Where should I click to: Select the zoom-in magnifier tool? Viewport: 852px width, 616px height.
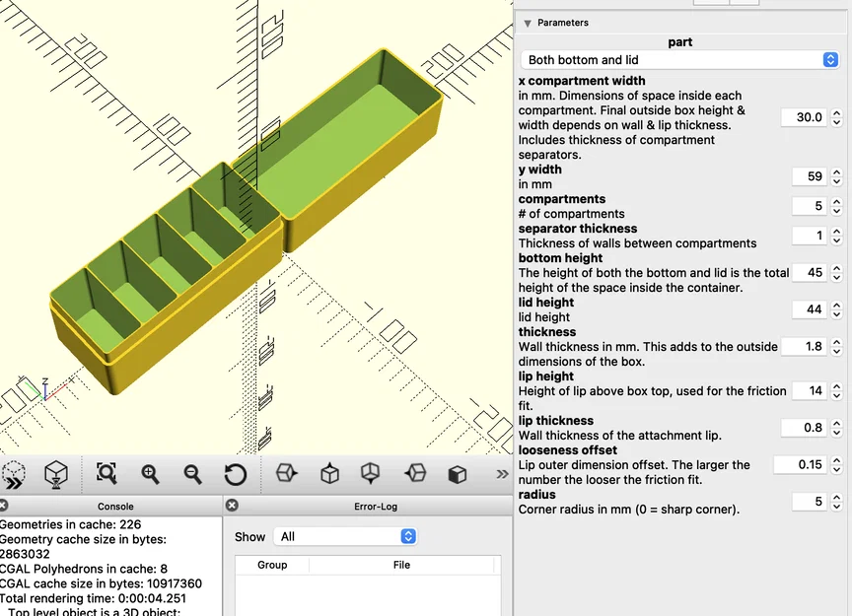point(149,474)
